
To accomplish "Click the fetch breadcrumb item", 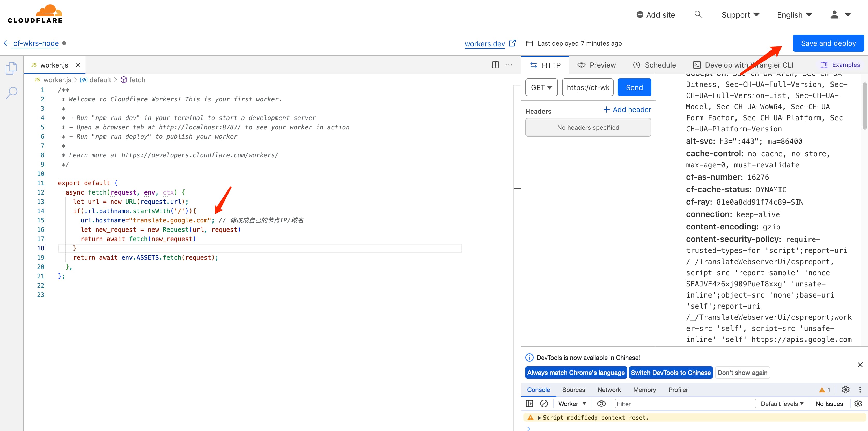I will pos(134,80).
